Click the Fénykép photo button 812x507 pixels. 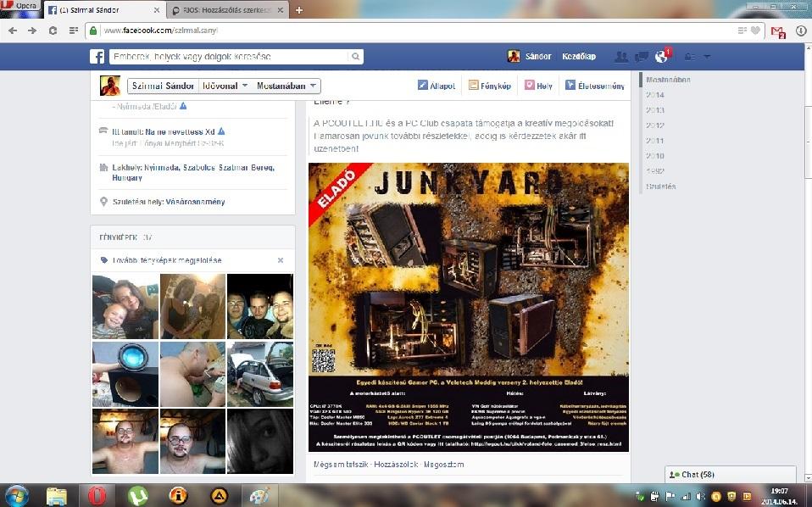click(x=489, y=86)
